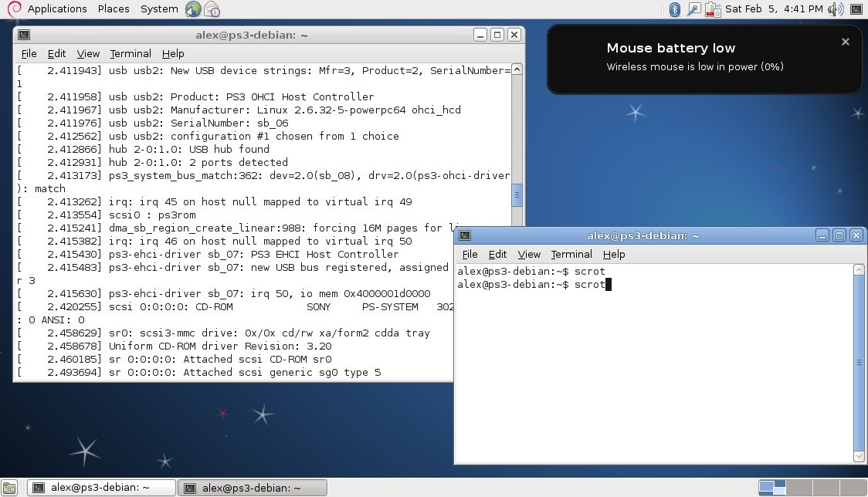Open View menu in front terminal window
The width and height of the screenshot is (868, 497).
(x=529, y=254)
